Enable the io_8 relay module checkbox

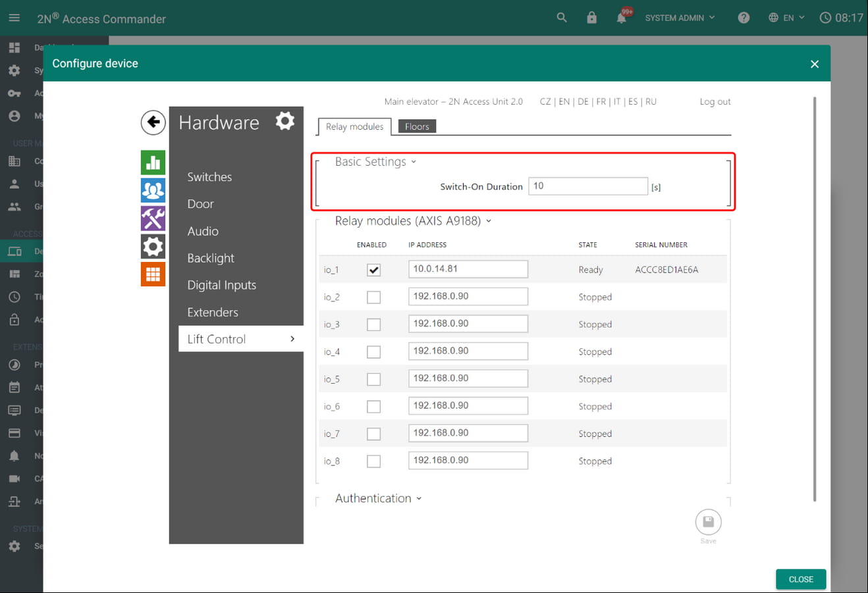point(373,461)
